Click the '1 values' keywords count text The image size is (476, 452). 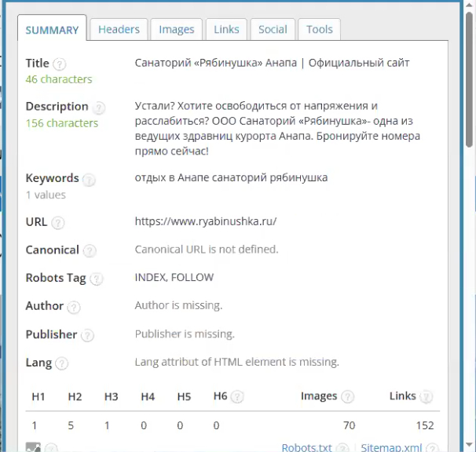coord(46,195)
